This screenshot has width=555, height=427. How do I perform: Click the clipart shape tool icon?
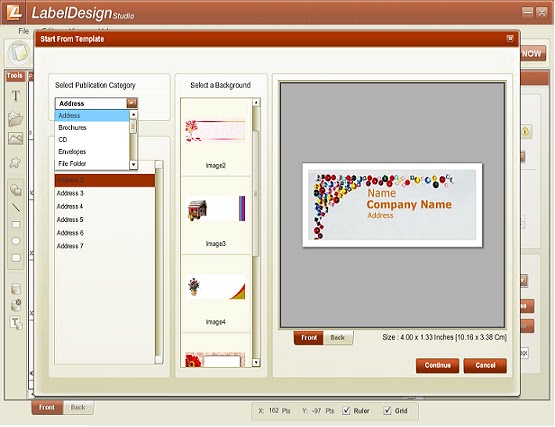coord(15,163)
